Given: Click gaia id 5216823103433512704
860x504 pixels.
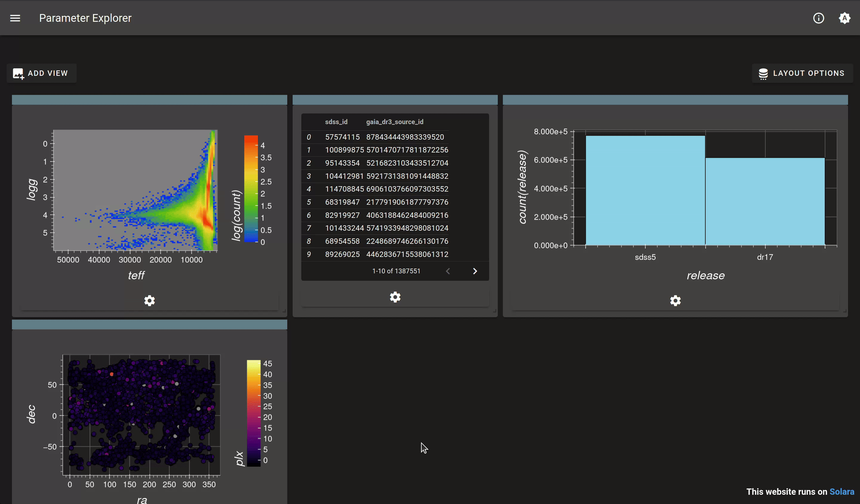Looking at the screenshot, I should click(407, 163).
